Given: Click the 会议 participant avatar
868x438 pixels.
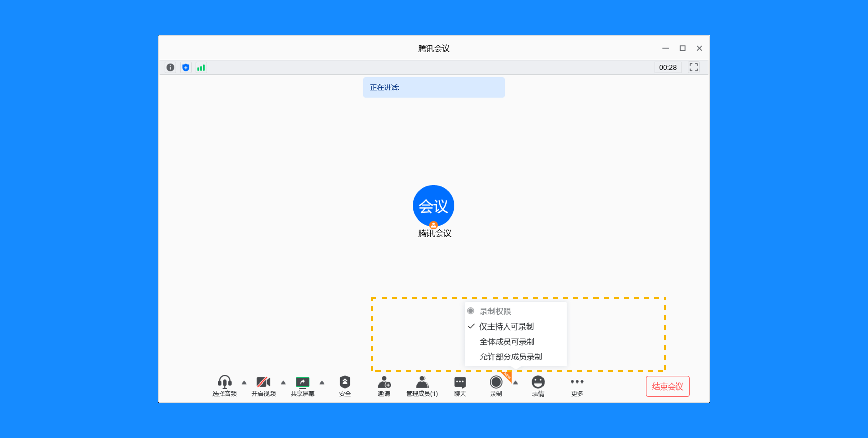Looking at the screenshot, I should tap(433, 206).
